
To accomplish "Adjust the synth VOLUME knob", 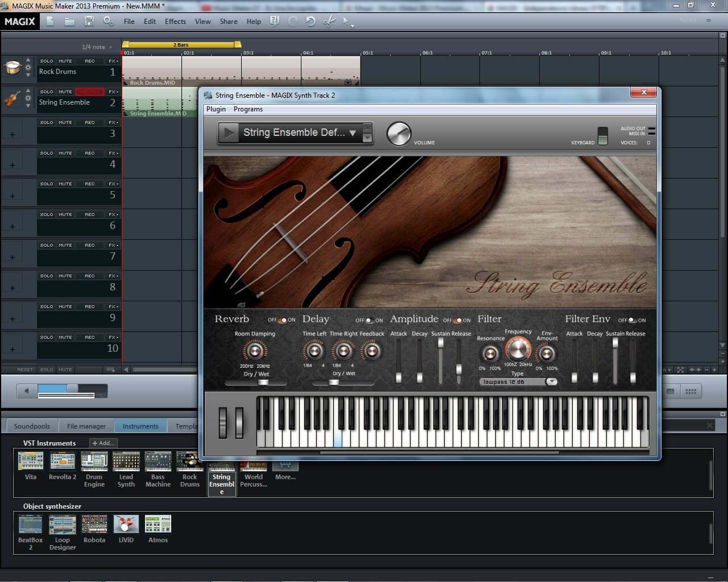I will tap(399, 134).
